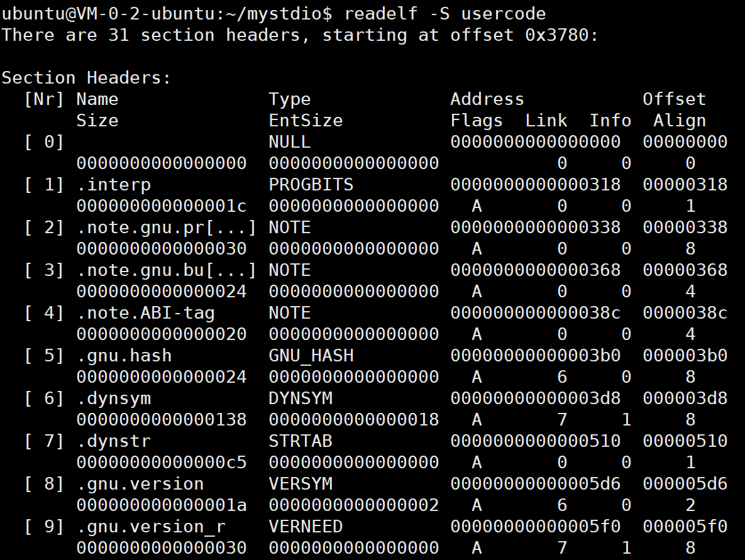Click the section index '[ 5]'
The height and width of the screenshot is (560, 745).
tap(44, 356)
